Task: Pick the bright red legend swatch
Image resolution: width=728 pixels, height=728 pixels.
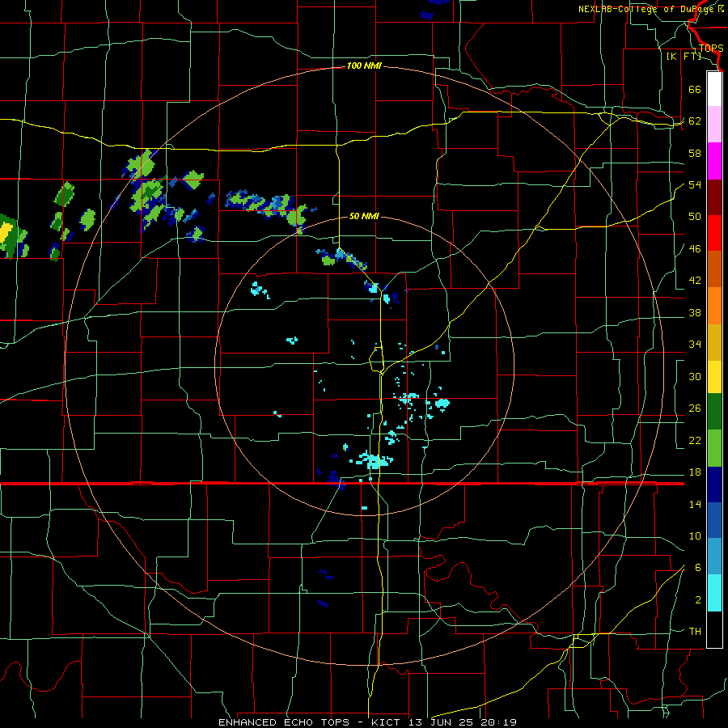Action: point(714,233)
